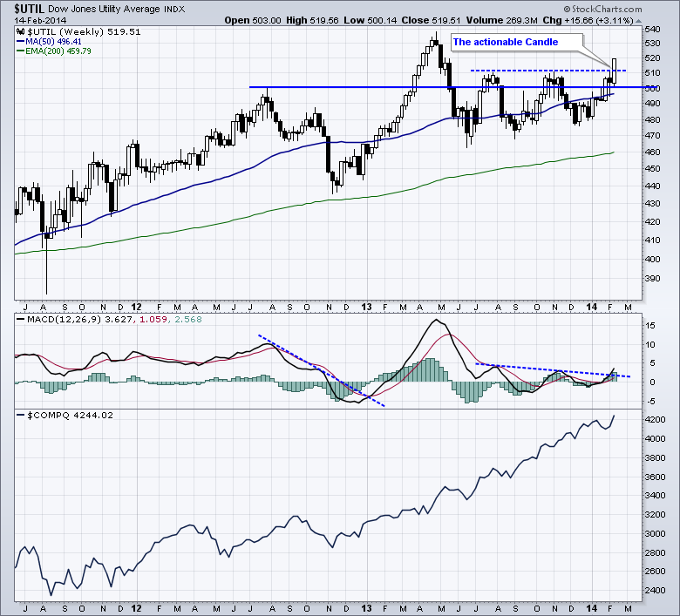Screen dimensions: 680x616
Task: Click the Open 503.00 value
Action: tap(253, 20)
